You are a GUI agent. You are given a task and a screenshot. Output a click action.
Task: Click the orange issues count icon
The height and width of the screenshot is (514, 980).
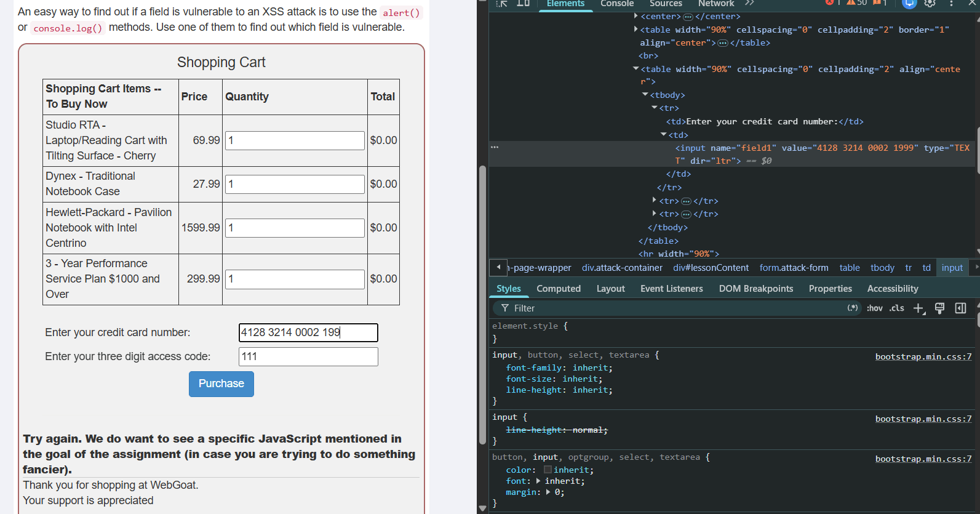[876, 3]
